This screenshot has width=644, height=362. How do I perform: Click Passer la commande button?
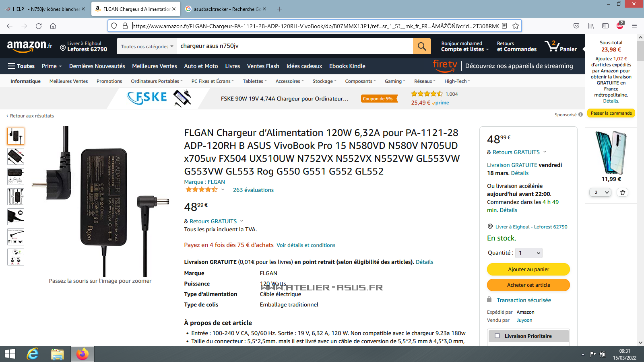[x=611, y=113]
